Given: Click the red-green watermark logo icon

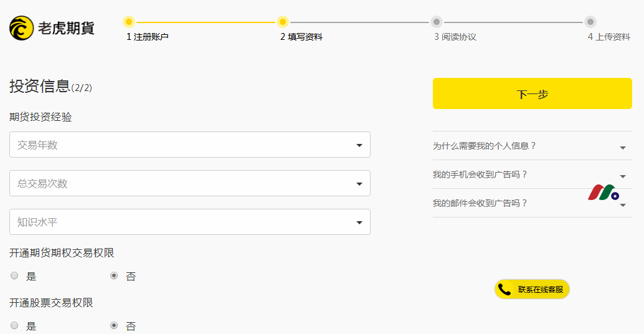Looking at the screenshot, I should pyautogui.click(x=603, y=193).
